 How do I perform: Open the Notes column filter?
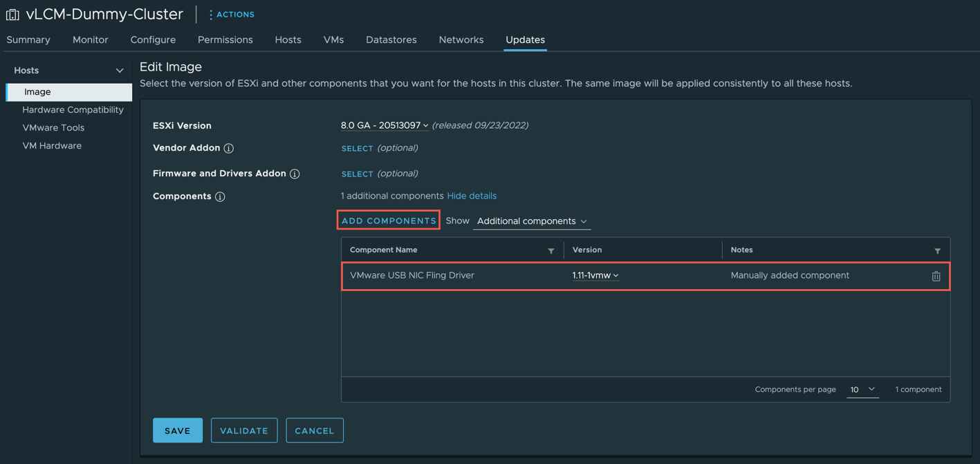point(938,250)
